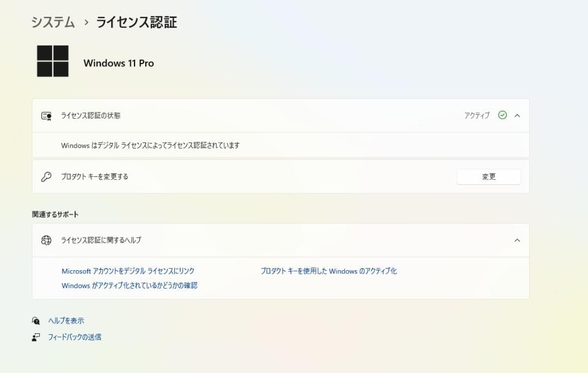The width and height of the screenshot is (588, 373).
Task: Expand the license activation status details
Action: pyautogui.click(x=518, y=115)
